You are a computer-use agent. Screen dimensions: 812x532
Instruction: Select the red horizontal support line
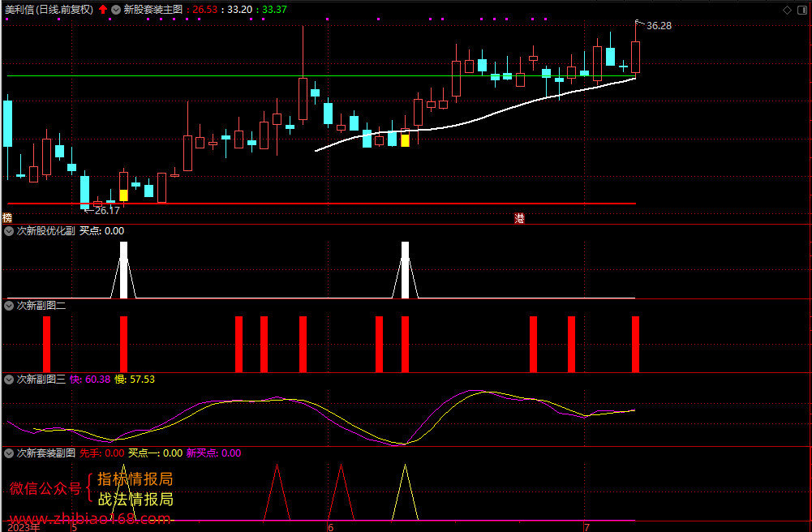321,204
